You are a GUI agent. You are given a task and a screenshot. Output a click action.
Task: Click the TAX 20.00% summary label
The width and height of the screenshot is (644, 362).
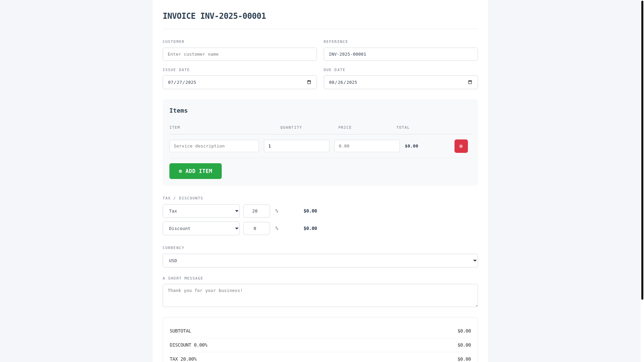tap(183, 359)
